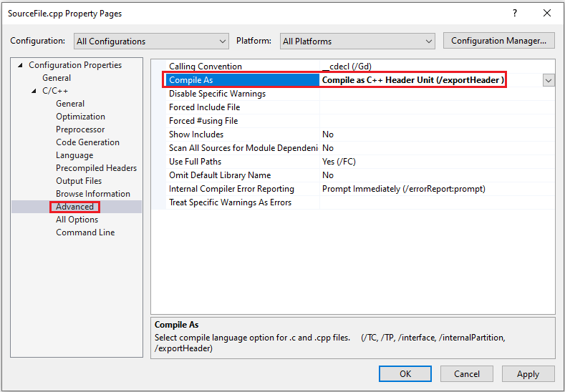
Task: Select General under Configuration Properties
Action: click(57, 78)
